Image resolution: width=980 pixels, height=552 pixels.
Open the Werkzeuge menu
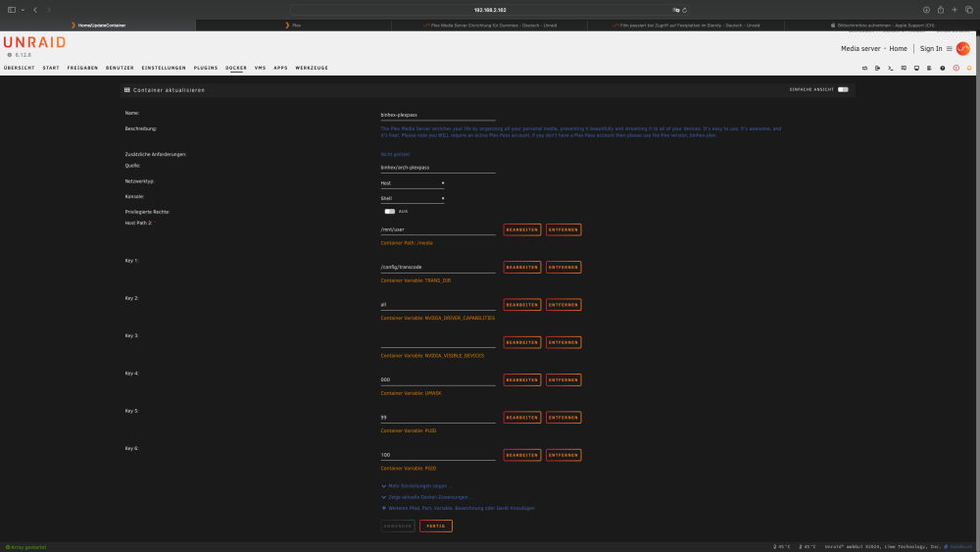point(312,68)
